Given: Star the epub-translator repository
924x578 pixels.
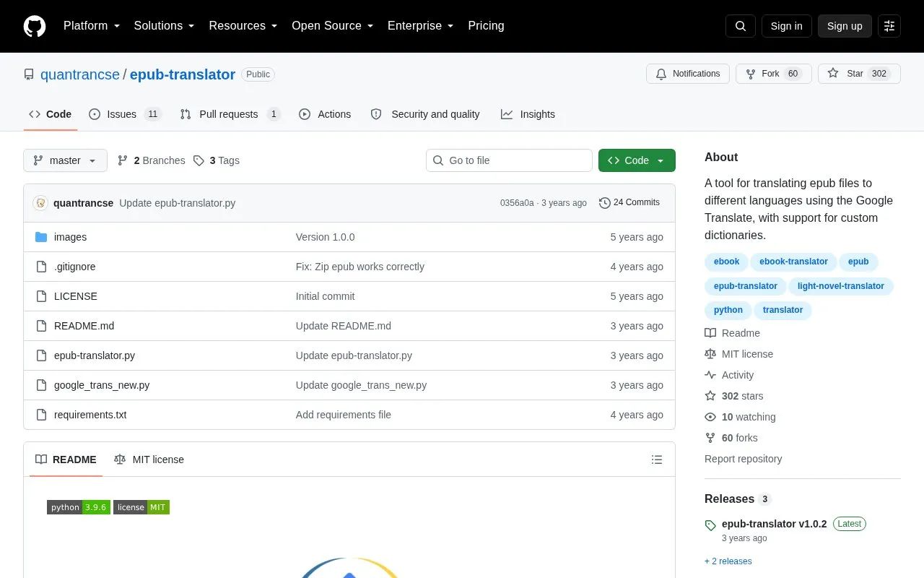Looking at the screenshot, I should 859,74.
